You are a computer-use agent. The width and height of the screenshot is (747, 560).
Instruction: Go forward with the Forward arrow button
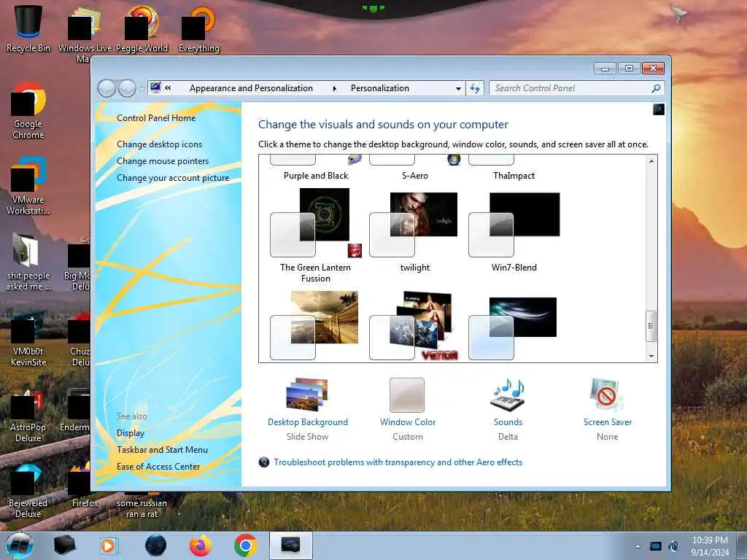click(x=127, y=88)
